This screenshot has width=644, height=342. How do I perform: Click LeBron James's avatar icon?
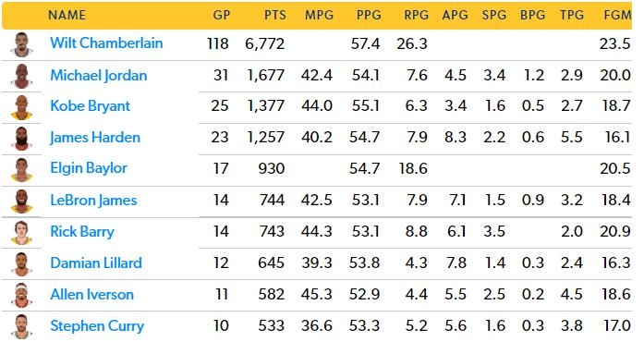21,201
